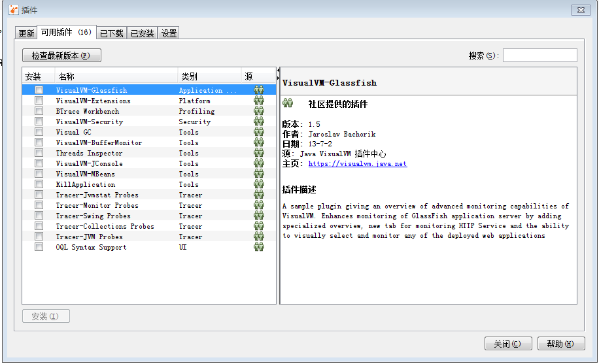Select the Tracer-Collections Probes plugin name
Viewport: 599px width, 364px height.
(105, 226)
